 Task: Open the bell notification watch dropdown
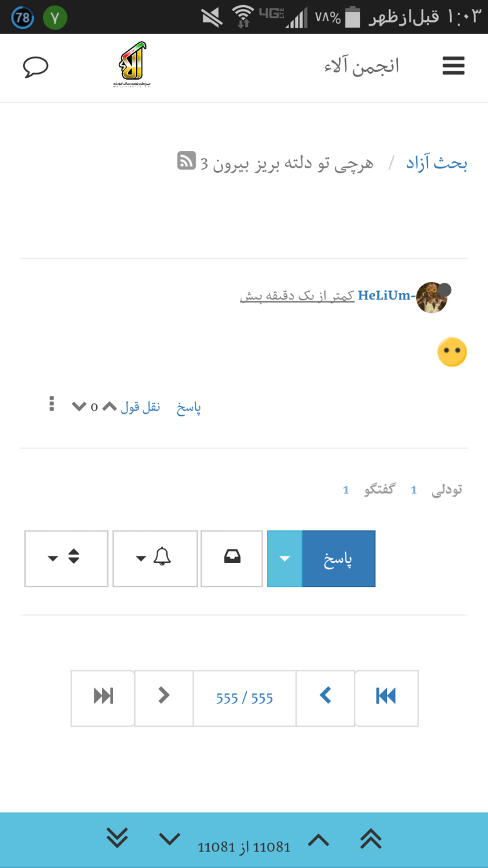[155, 558]
